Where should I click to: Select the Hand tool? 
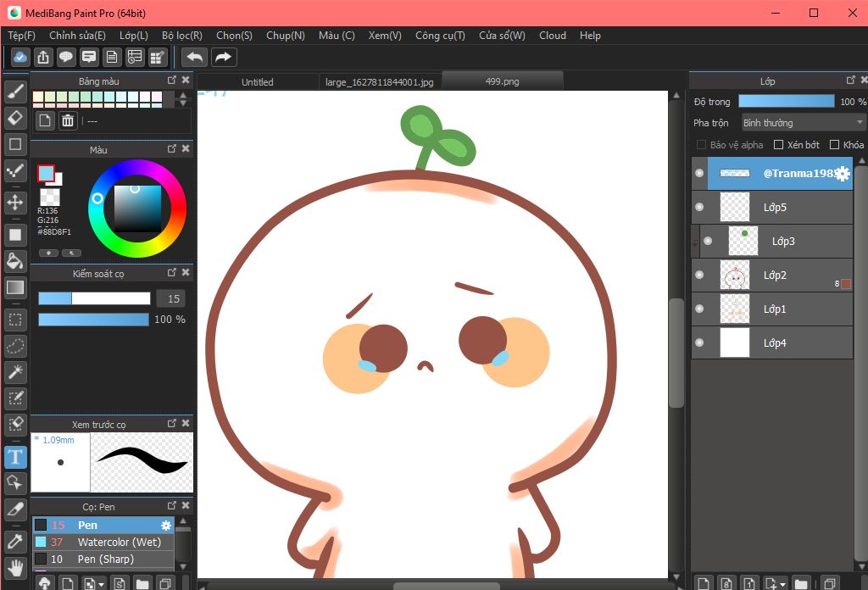(15, 567)
